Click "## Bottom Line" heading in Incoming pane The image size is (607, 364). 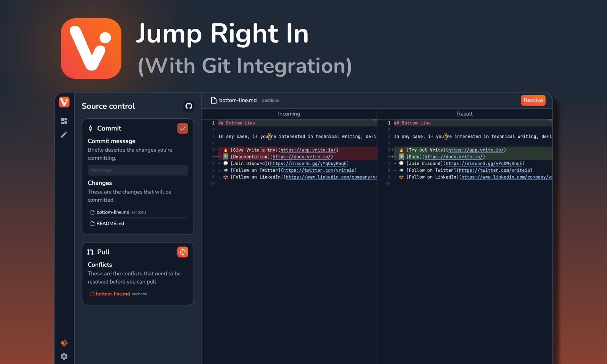pyautogui.click(x=236, y=123)
